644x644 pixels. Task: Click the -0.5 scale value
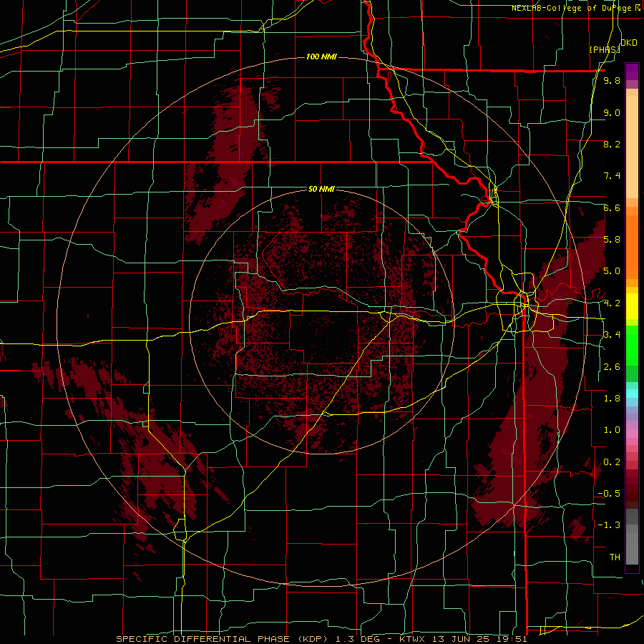pyautogui.click(x=609, y=494)
